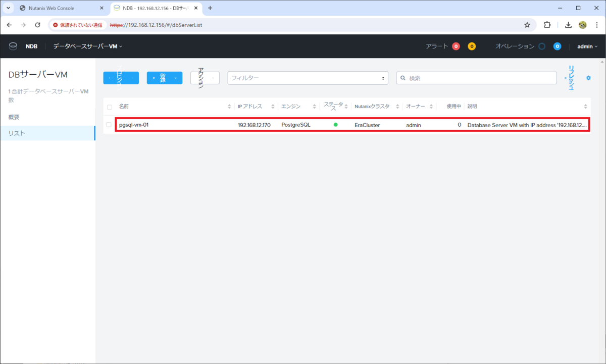Click the operations progress circle icon
The image size is (606, 364).
coord(541,46)
